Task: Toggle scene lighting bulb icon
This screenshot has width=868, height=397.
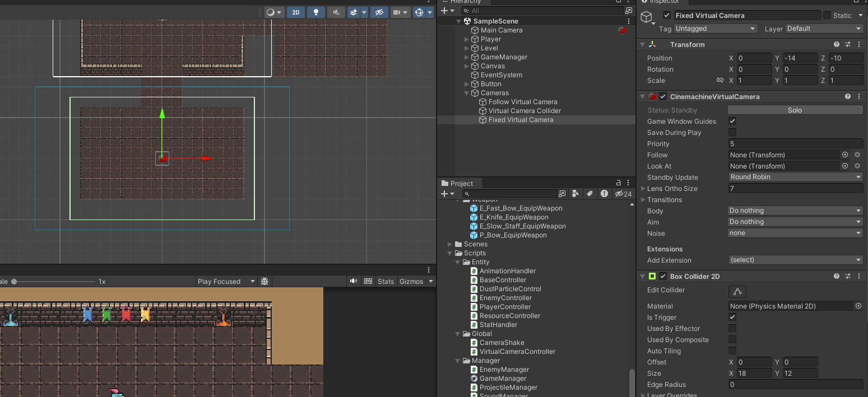Action: 316,12
